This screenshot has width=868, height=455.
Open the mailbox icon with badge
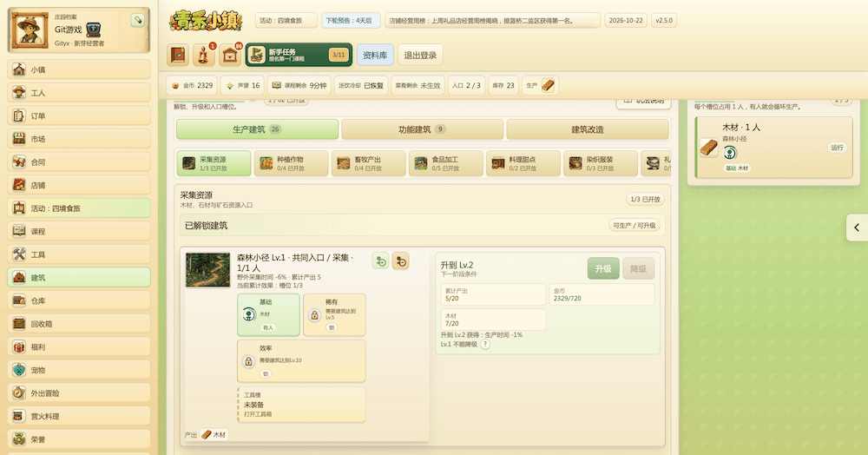point(230,55)
